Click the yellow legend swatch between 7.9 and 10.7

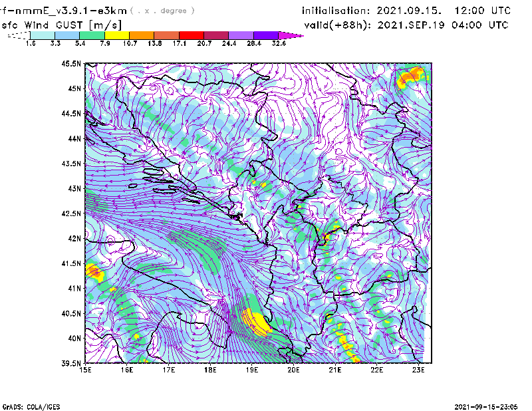117,35
